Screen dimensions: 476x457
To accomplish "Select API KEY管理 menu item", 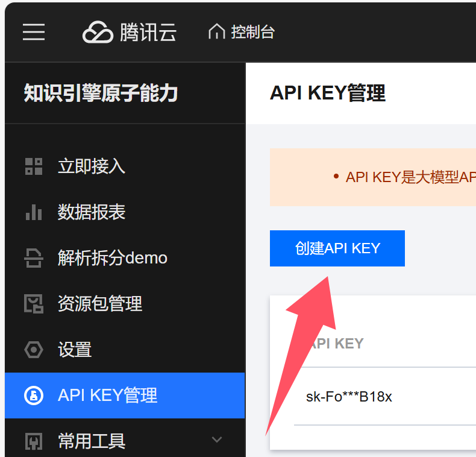I will (x=125, y=396).
